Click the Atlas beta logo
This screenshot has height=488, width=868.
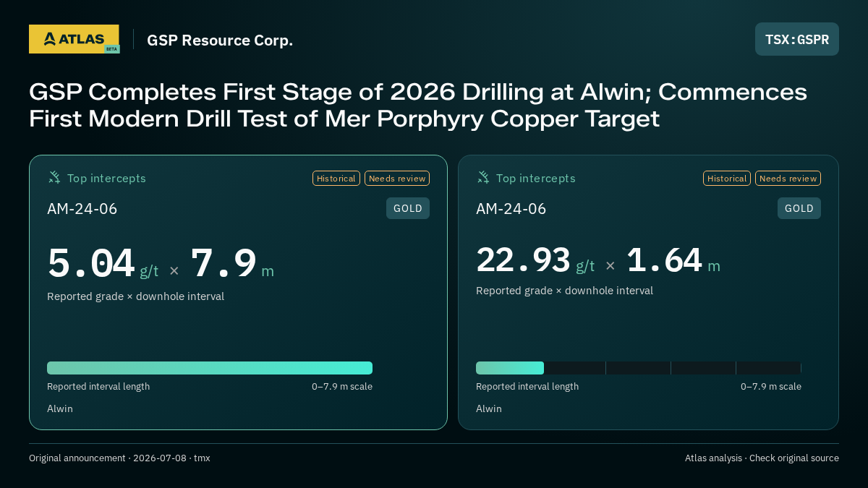74,39
